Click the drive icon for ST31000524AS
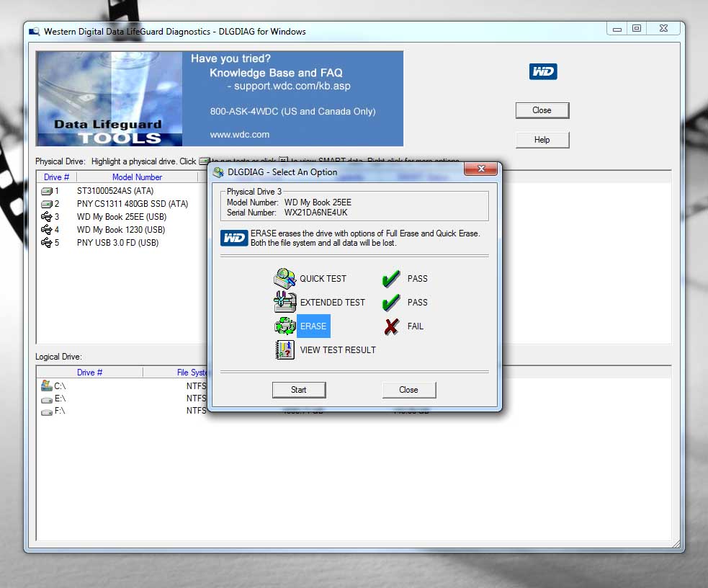Image resolution: width=708 pixels, height=588 pixels. pyautogui.click(x=47, y=191)
